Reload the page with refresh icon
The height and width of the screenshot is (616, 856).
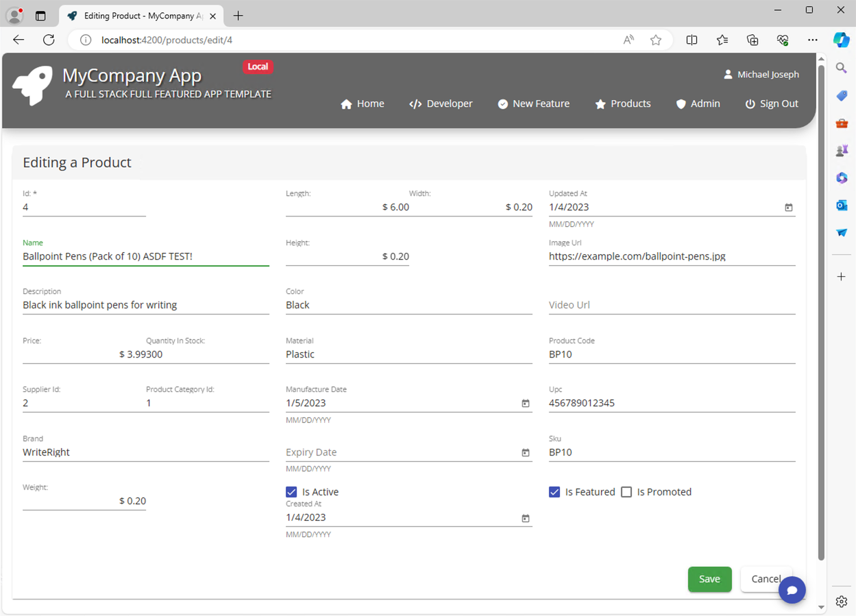(49, 40)
